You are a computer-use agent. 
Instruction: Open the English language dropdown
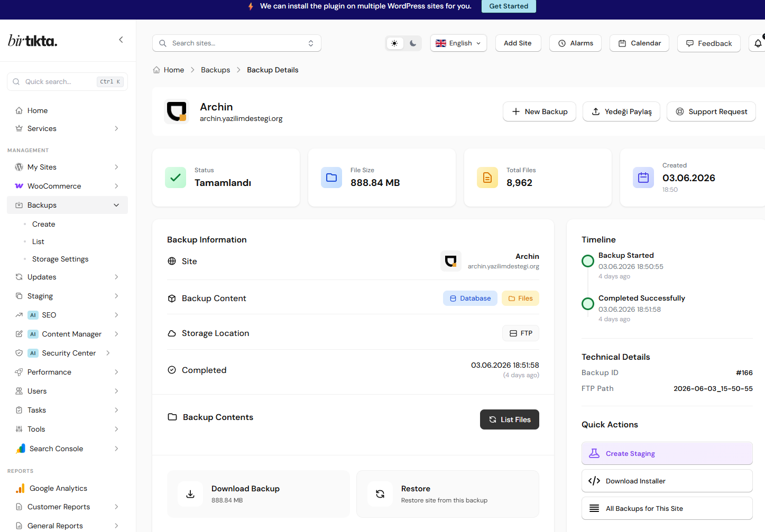(x=458, y=43)
